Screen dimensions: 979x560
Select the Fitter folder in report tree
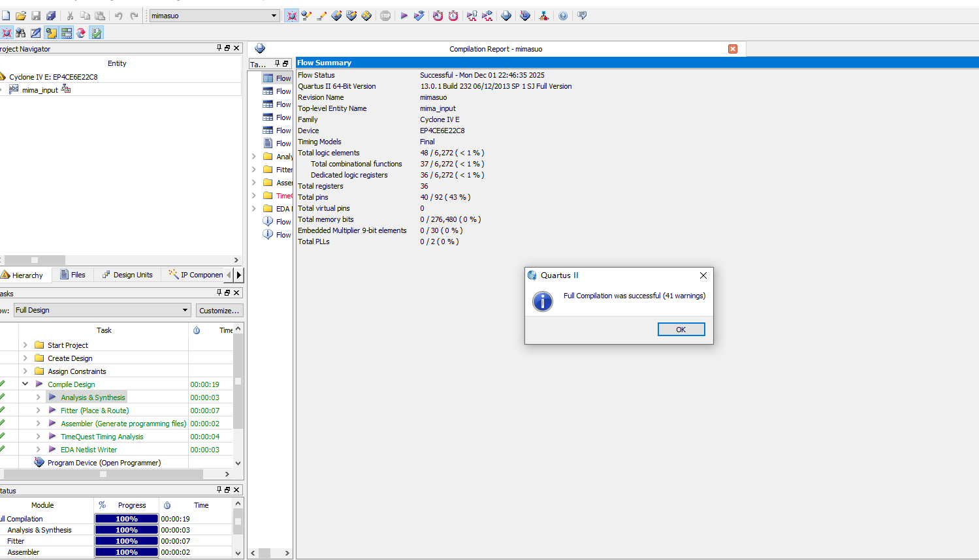[278, 170]
